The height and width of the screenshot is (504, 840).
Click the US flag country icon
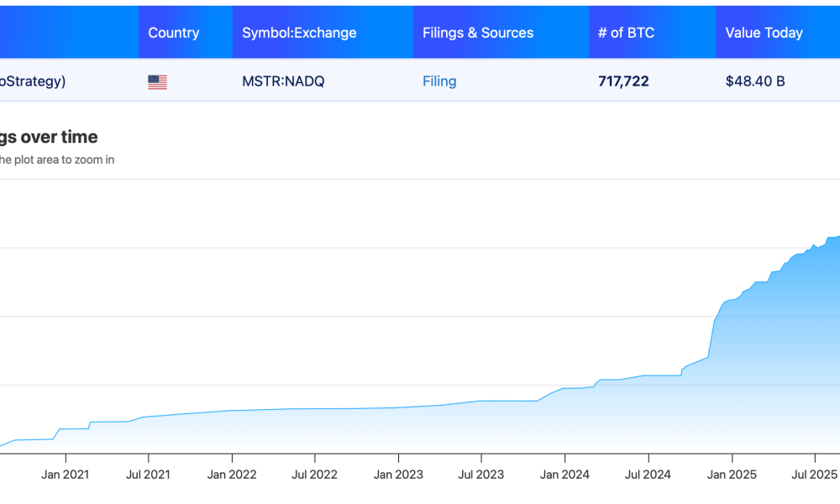point(156,81)
